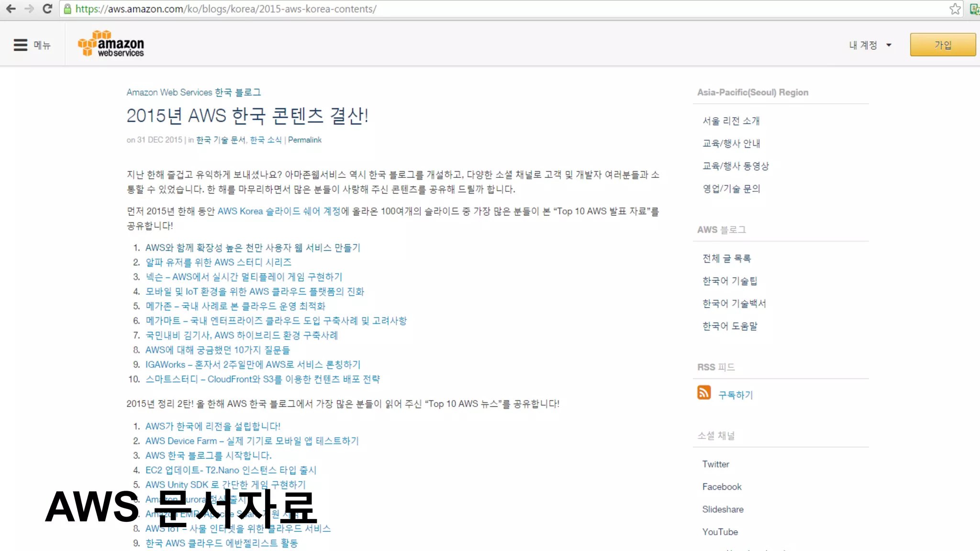Expand the 내 계정 dropdown
980x551 pixels.
(x=870, y=45)
